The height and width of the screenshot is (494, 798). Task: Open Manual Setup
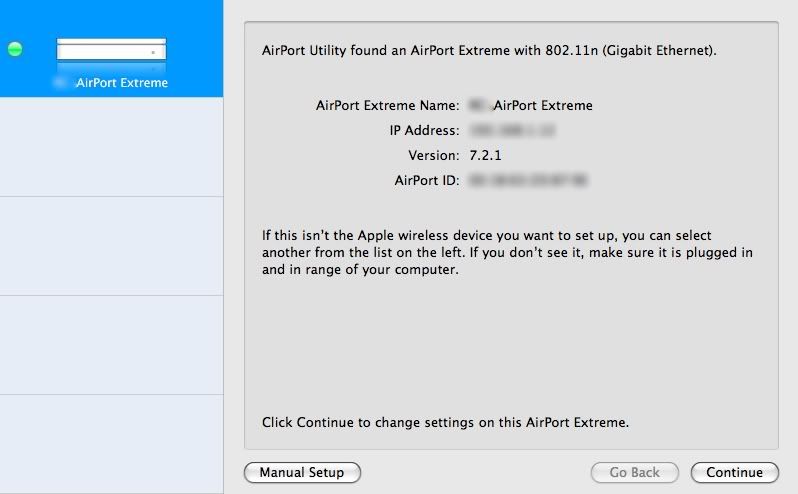pyautogui.click(x=302, y=473)
